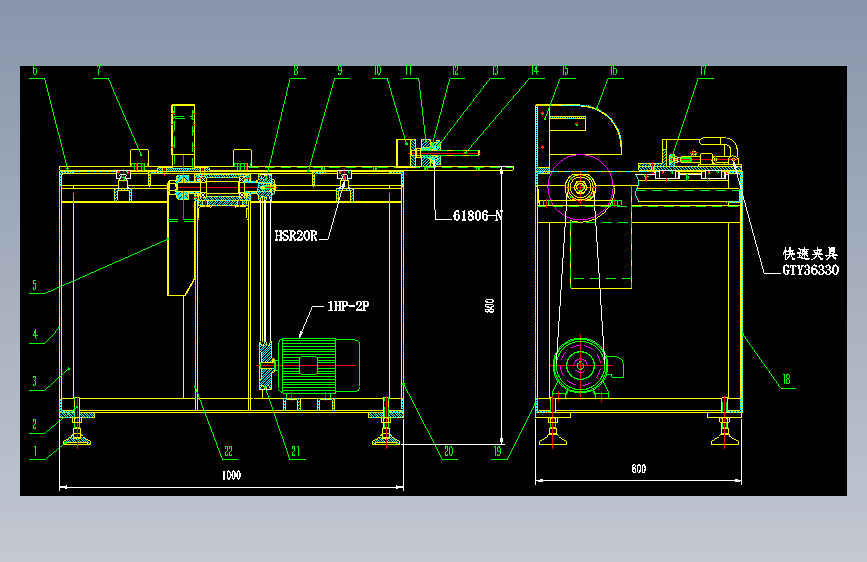This screenshot has width=867, height=562.
Task: Select the 800 height dimension text
Action: (x=489, y=306)
